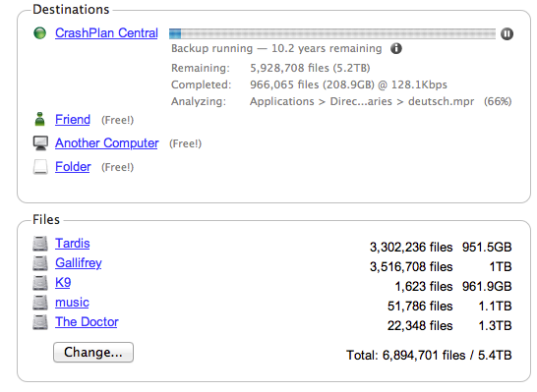
Task: Open the Gallifrey files link
Action: tap(79, 263)
